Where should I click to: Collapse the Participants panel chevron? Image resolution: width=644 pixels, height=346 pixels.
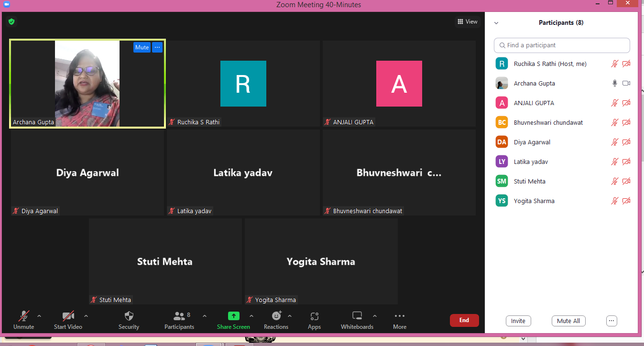496,23
